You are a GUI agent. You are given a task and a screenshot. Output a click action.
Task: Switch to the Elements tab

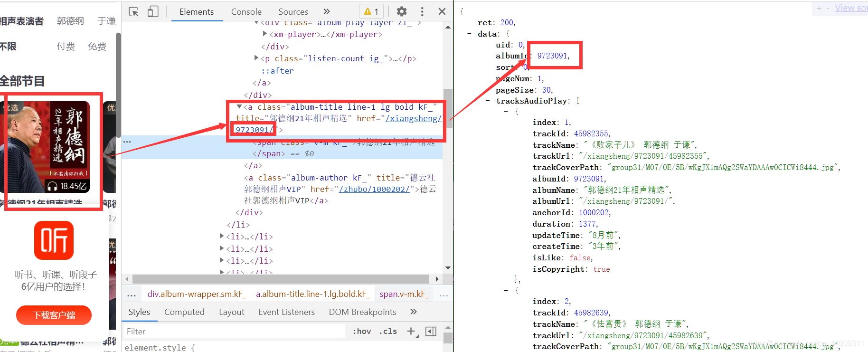(197, 11)
